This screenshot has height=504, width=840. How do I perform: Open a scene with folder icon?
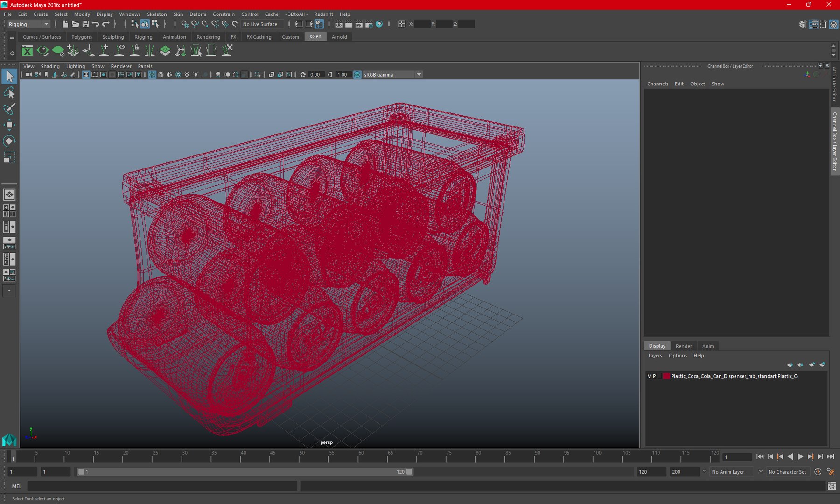pos(75,24)
